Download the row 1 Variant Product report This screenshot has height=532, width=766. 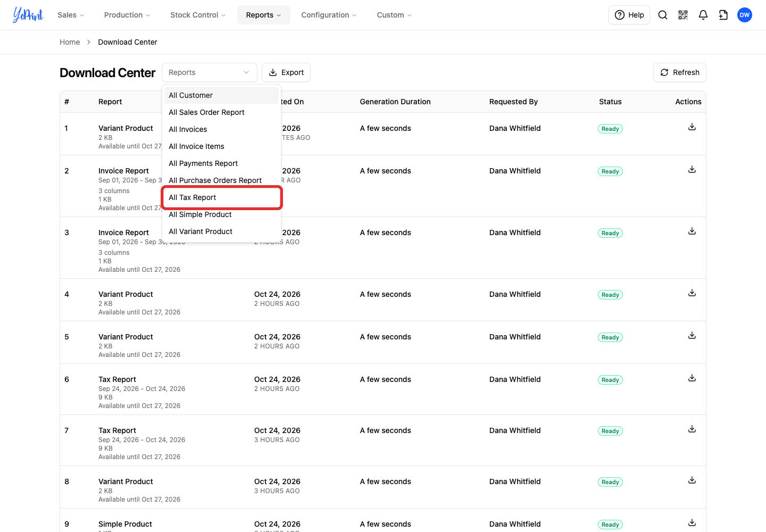click(692, 127)
